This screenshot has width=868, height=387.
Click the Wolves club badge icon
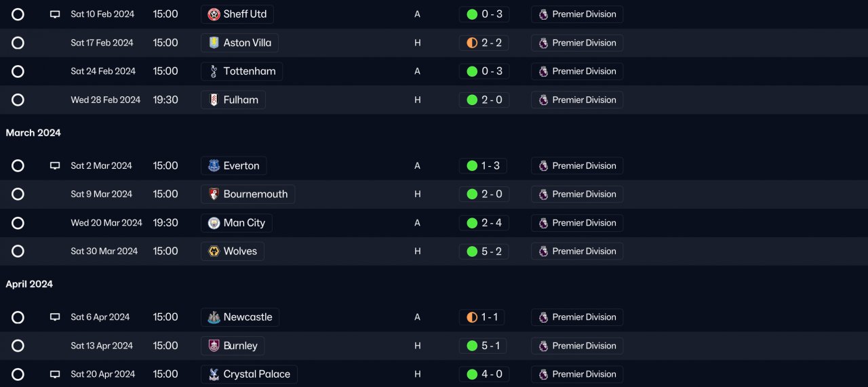tap(214, 251)
